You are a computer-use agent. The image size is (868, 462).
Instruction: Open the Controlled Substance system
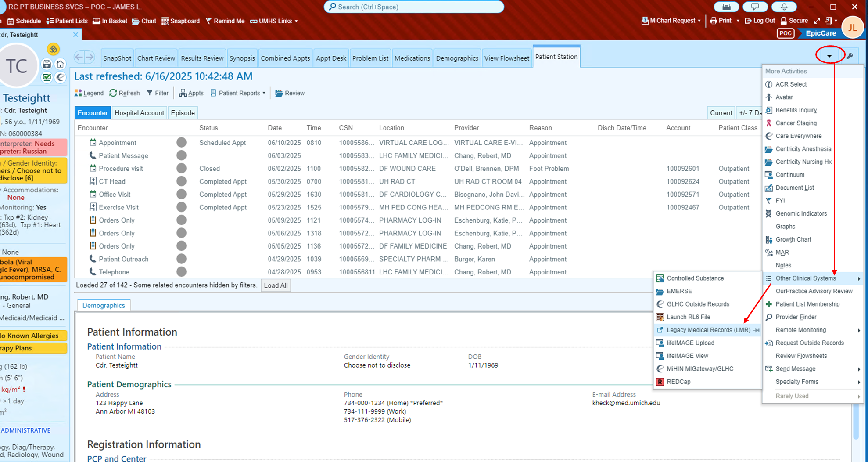[x=695, y=278]
